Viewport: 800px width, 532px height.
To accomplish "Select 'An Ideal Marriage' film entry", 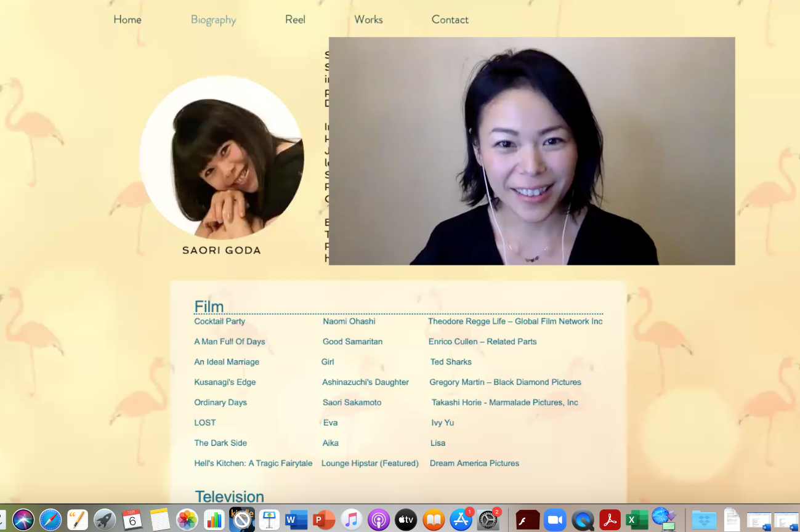I will (x=227, y=362).
